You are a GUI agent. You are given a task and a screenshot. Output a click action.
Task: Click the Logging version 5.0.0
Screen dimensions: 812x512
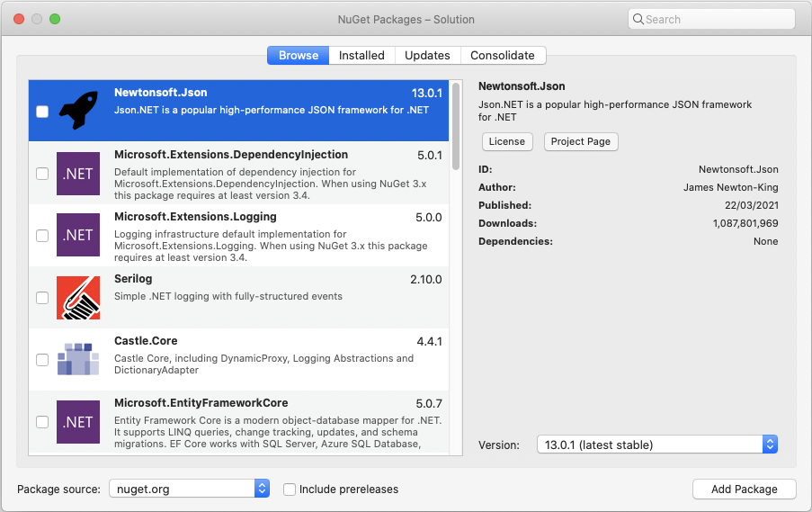428,218
